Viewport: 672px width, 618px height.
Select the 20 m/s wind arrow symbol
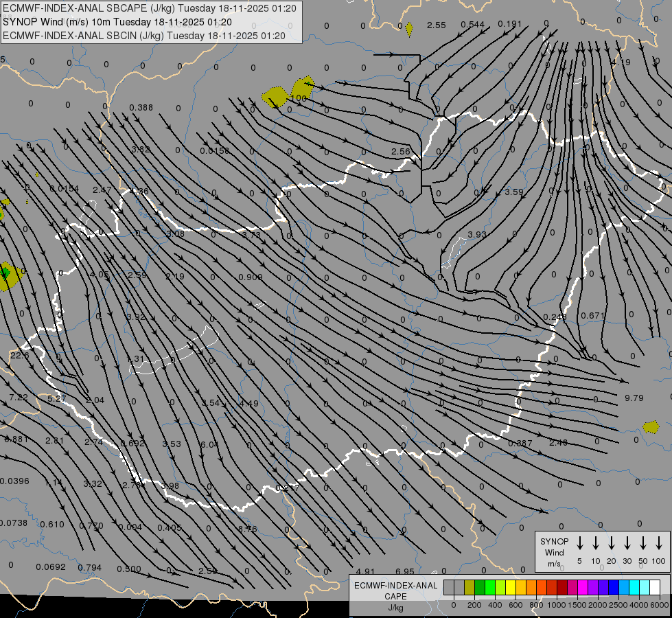(612, 543)
